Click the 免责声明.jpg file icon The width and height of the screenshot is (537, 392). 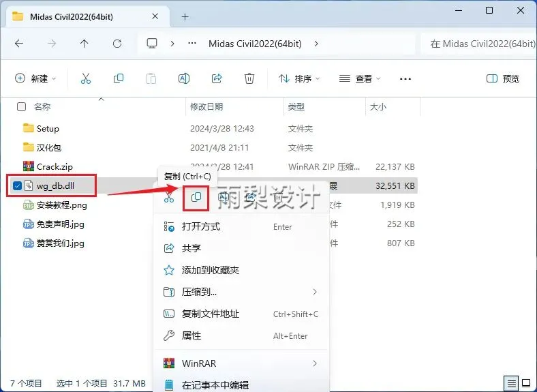click(29, 224)
